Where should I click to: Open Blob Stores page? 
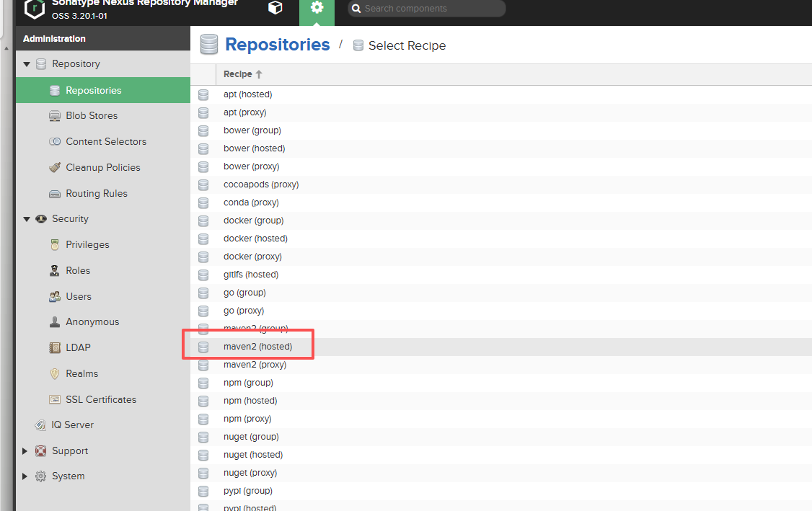coord(92,116)
